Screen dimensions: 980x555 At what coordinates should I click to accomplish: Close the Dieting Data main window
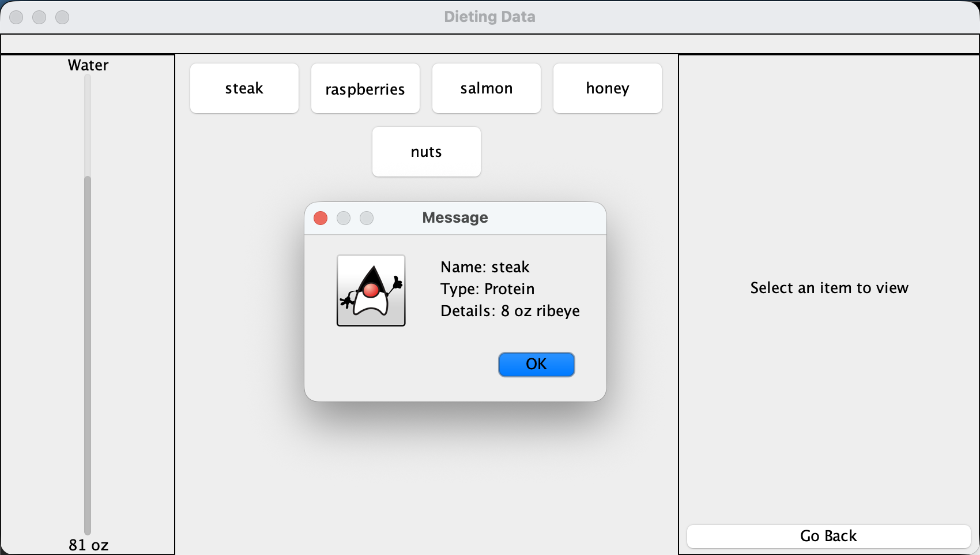tap(16, 17)
